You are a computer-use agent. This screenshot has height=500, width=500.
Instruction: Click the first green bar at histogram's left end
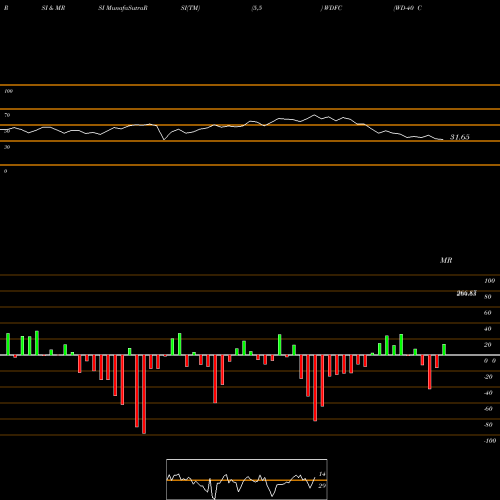coord(8,344)
